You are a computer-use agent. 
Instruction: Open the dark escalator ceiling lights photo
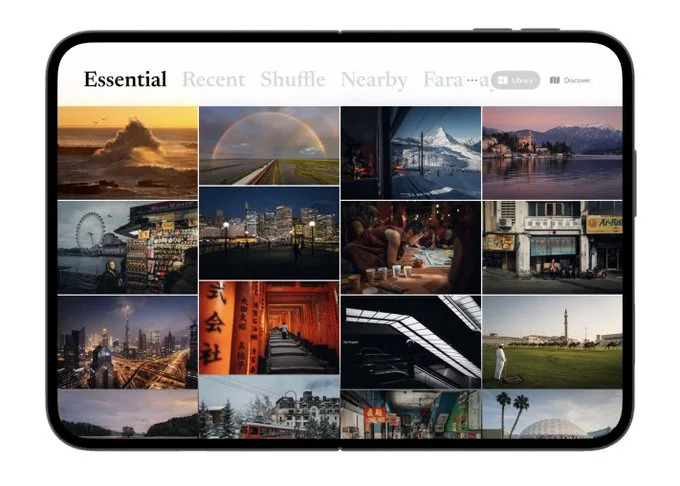point(411,342)
